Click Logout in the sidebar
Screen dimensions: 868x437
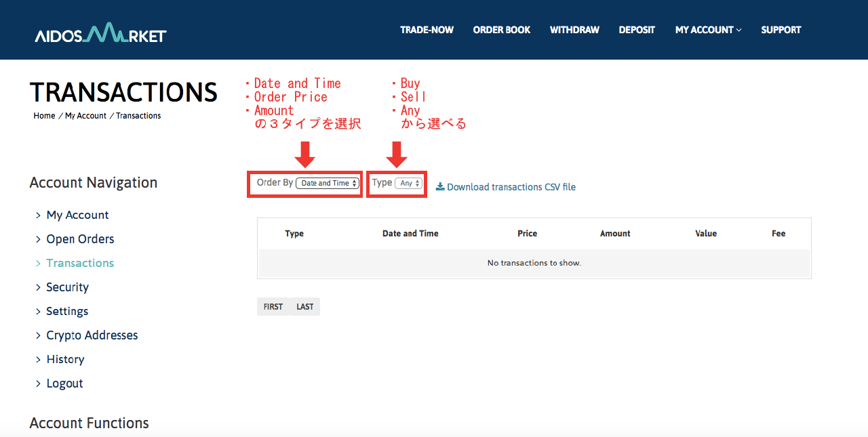click(64, 383)
